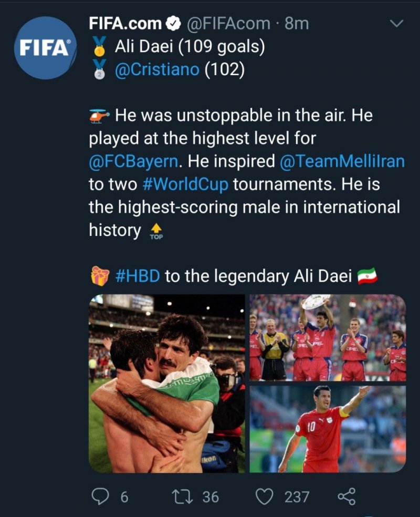Visit the @FCBayern profile link
The image size is (420, 517).
click(135, 161)
